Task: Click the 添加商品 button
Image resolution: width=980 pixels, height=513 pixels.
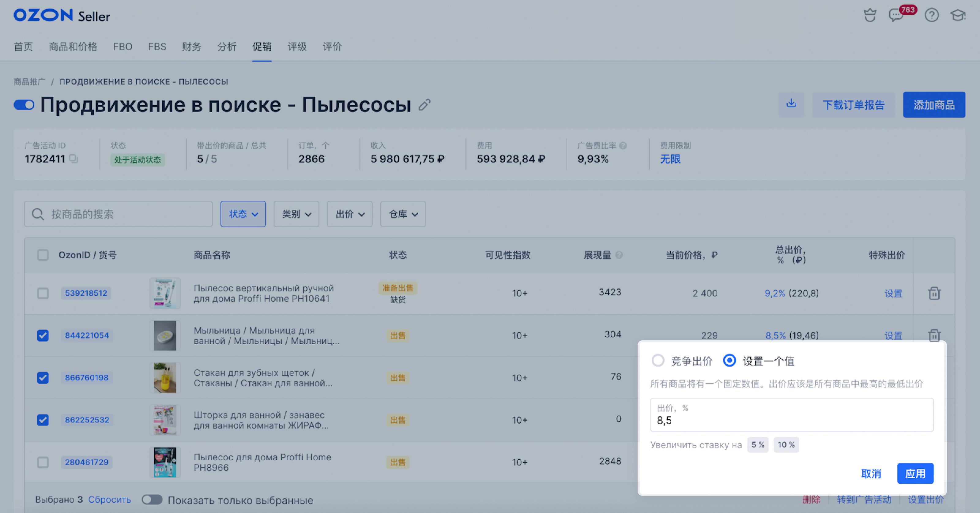Action: pos(934,105)
